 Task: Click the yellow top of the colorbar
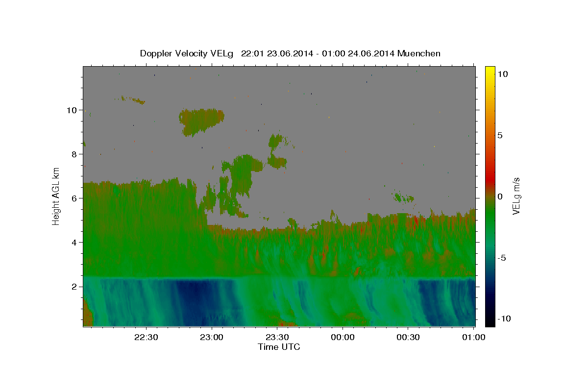coord(490,71)
